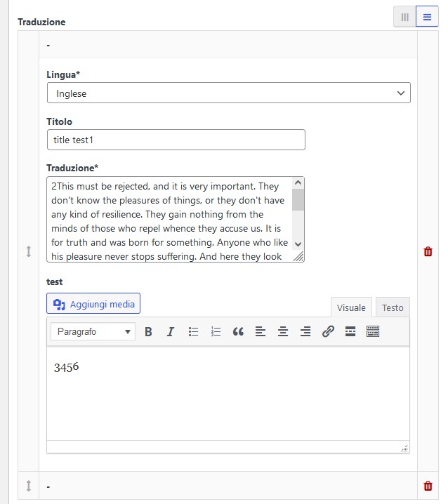Grab reorder handle of expanded translation row
The height and width of the screenshot is (504, 448).
[x=29, y=251]
